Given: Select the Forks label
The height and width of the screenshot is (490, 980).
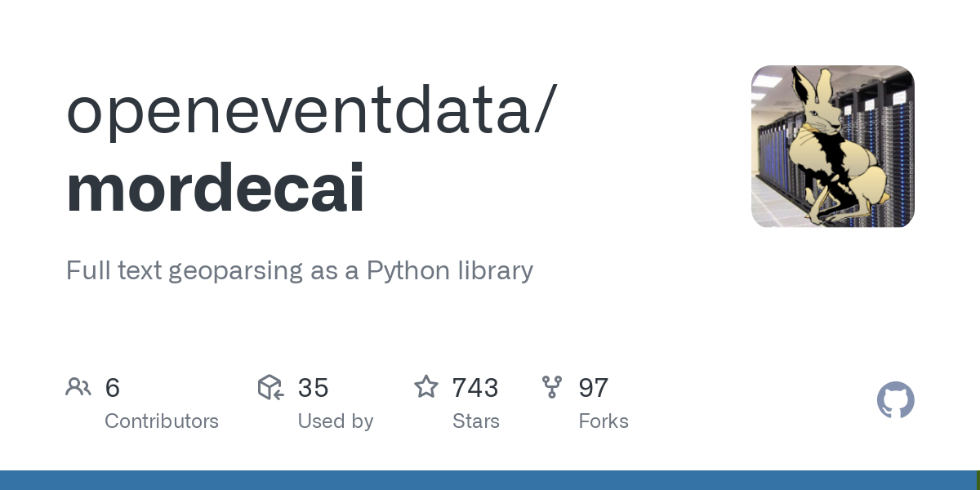Looking at the screenshot, I should click(x=604, y=421).
